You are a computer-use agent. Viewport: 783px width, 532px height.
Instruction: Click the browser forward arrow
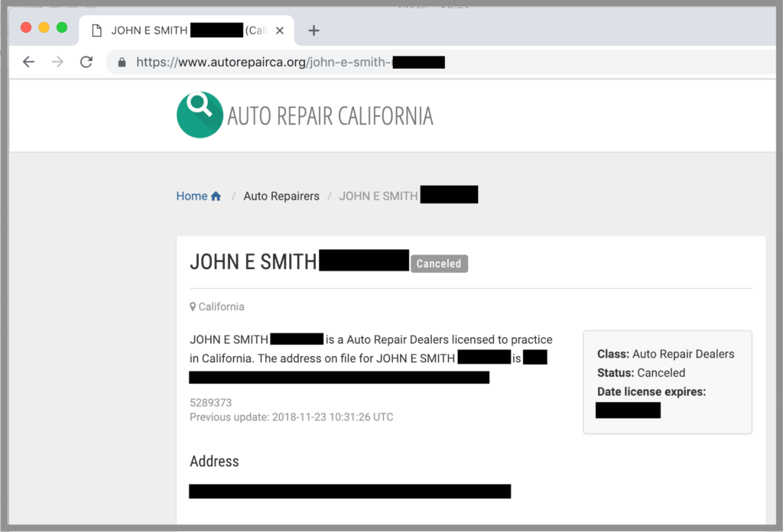pos(57,62)
